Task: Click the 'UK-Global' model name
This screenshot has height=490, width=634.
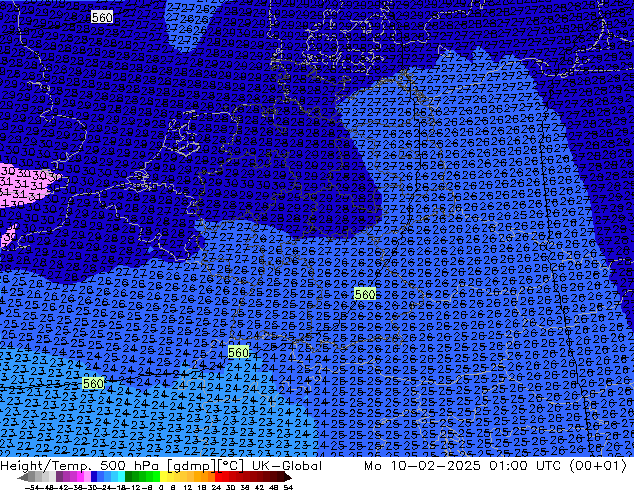Action: coord(287,466)
